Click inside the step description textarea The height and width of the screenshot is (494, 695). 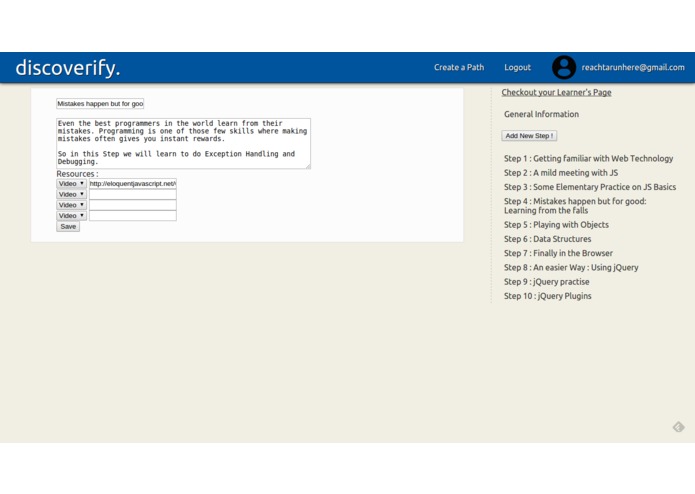[184, 143]
